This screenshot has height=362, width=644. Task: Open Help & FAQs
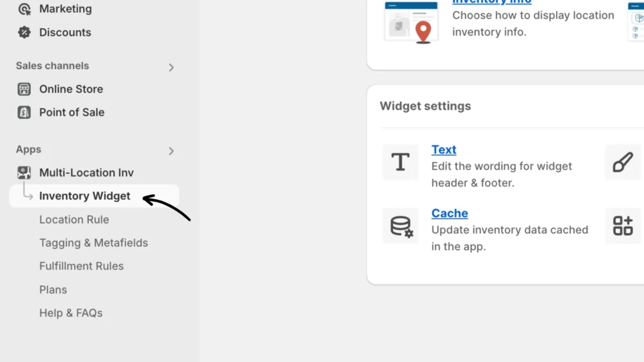coord(71,313)
